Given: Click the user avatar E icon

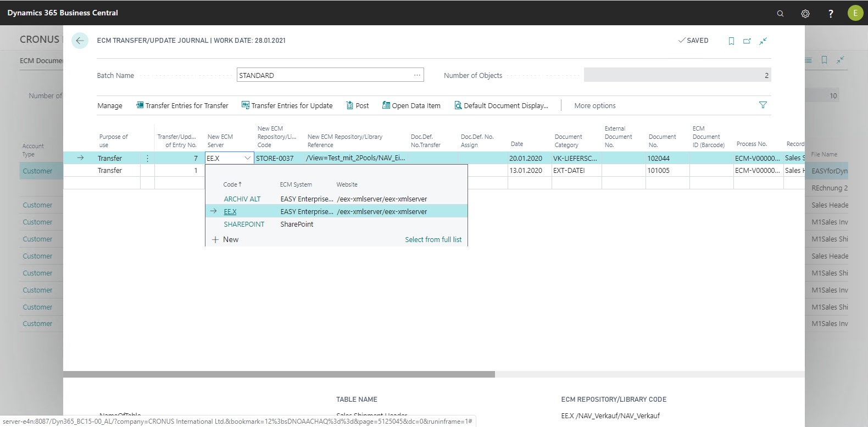Looking at the screenshot, I should click(x=855, y=13).
